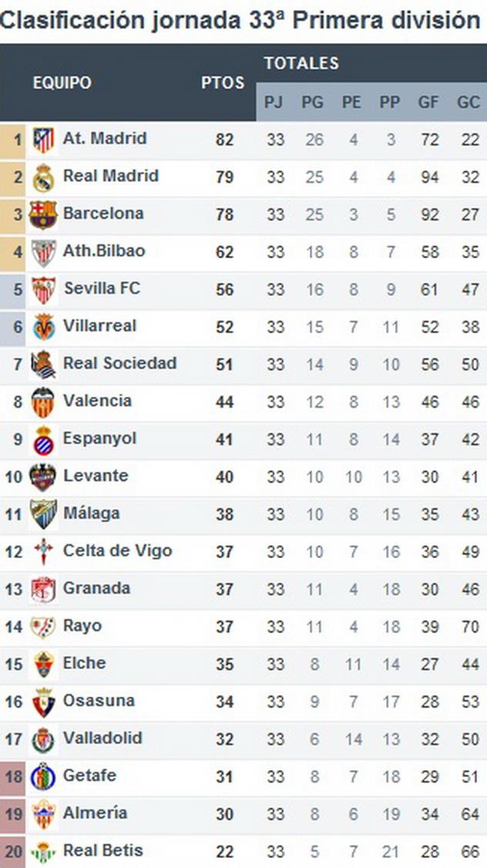
Task: Sort table by PTOS column header
Action: pyautogui.click(x=223, y=83)
